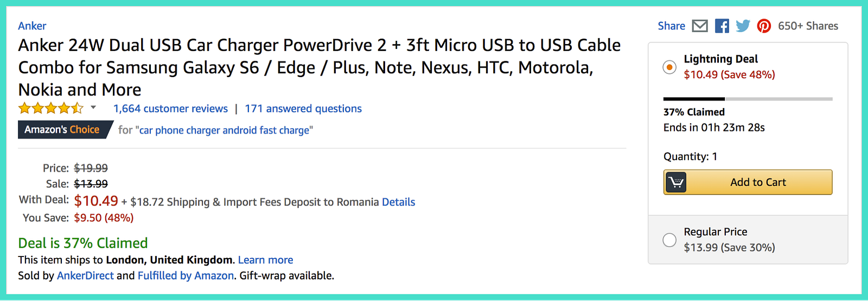
Task: Click the shopping cart icon on button
Action: click(676, 182)
